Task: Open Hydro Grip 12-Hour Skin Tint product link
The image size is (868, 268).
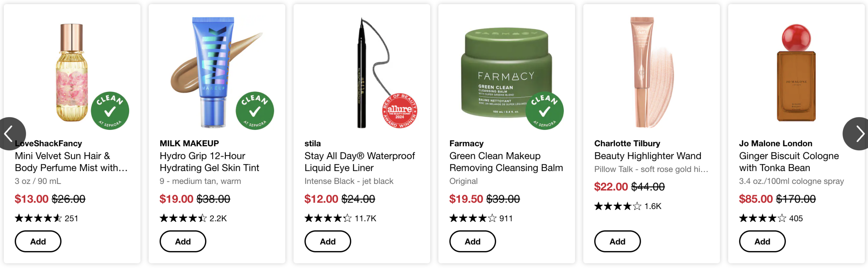Action: click(x=209, y=162)
